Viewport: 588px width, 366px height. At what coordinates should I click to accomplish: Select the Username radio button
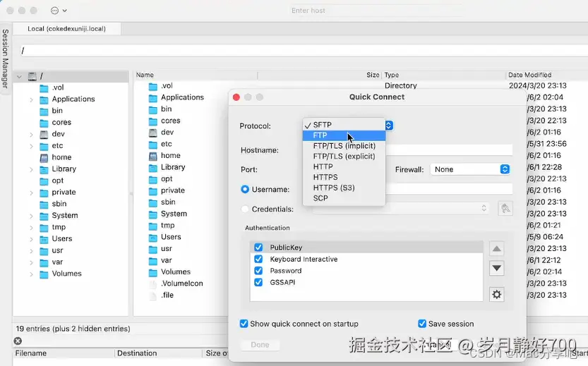point(245,190)
